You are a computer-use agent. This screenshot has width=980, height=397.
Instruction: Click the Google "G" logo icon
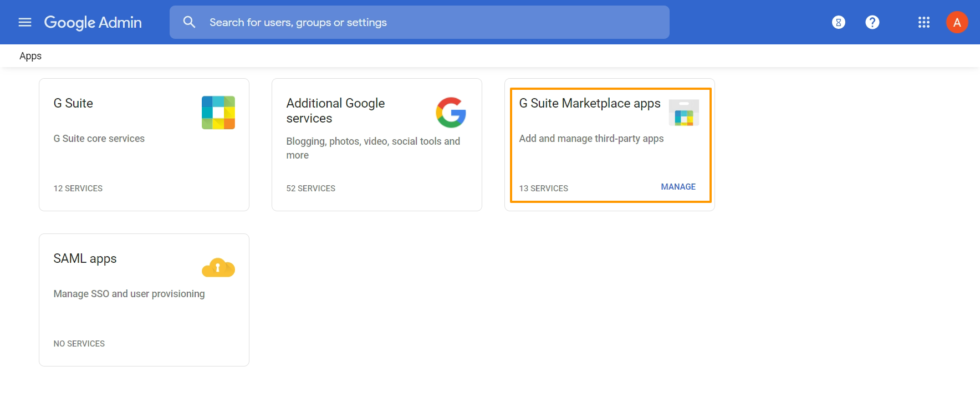451,113
